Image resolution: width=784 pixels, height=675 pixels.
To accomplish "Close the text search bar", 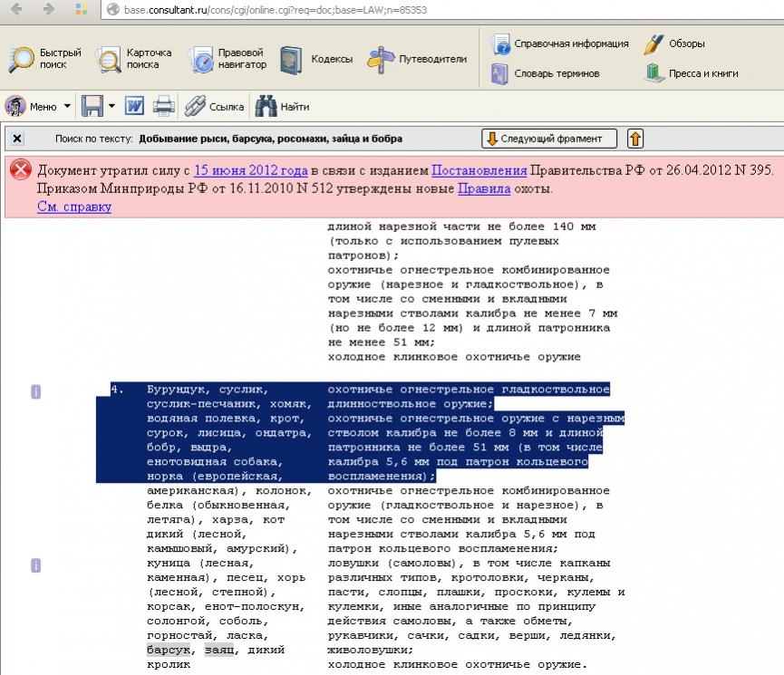I will click(x=17, y=139).
